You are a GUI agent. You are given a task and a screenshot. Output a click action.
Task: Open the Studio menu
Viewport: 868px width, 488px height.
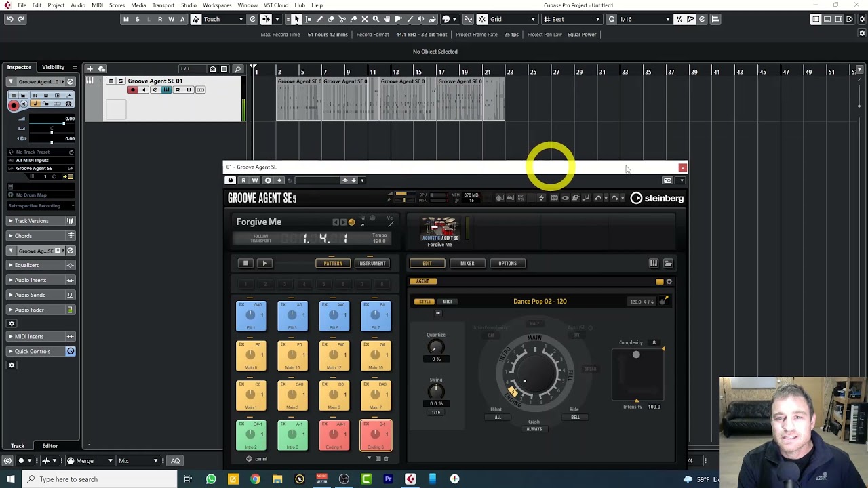(x=189, y=5)
